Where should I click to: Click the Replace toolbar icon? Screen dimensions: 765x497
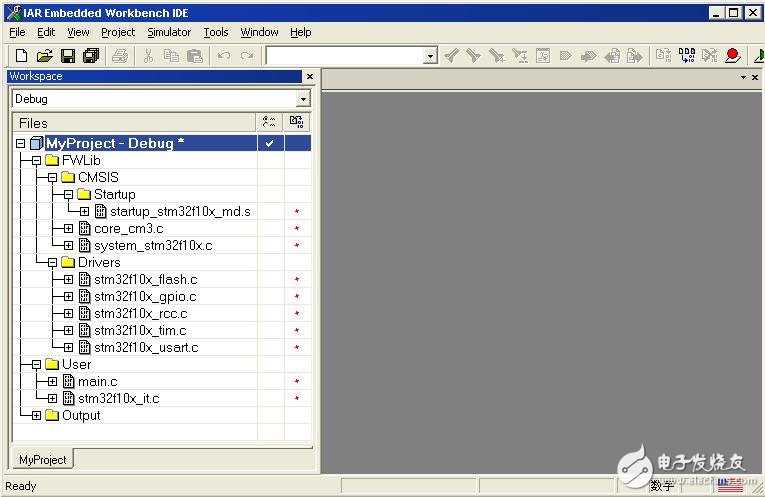(520, 56)
